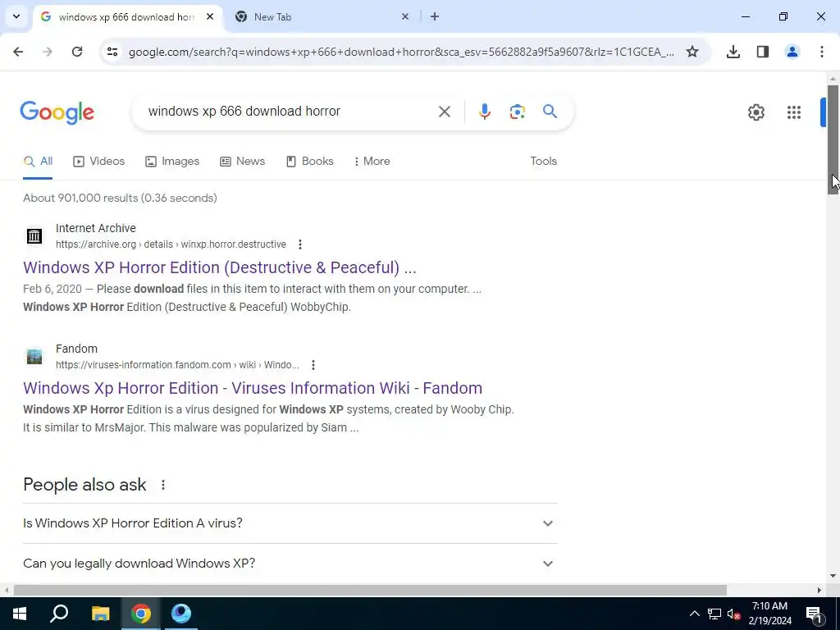This screenshot has width=840, height=630.
Task: Open People also ask options dots
Action: coord(163,485)
